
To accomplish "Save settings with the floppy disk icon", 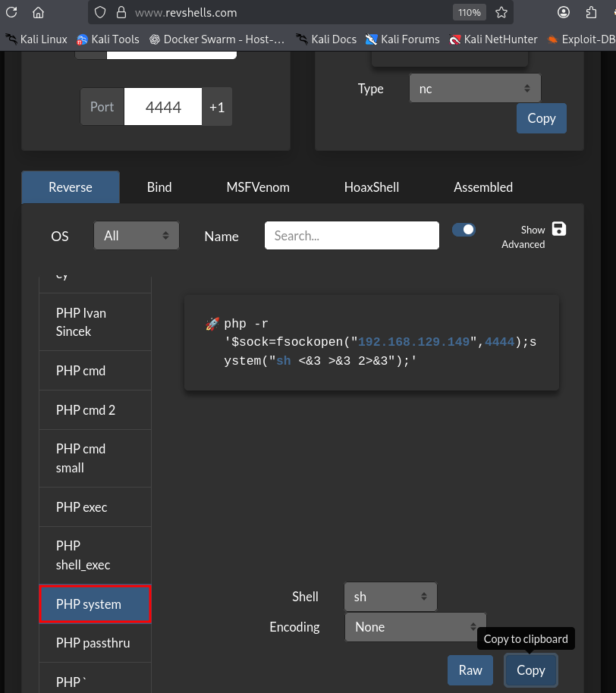I will click(x=559, y=230).
